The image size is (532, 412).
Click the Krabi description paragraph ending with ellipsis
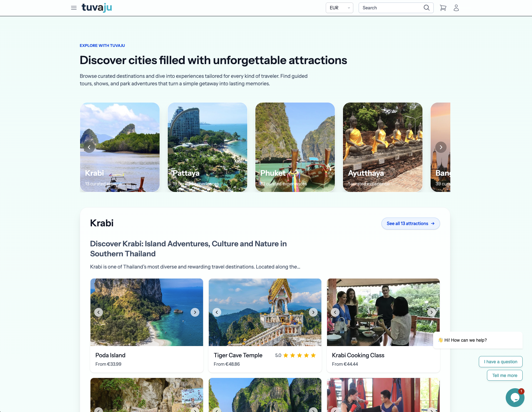point(195,267)
